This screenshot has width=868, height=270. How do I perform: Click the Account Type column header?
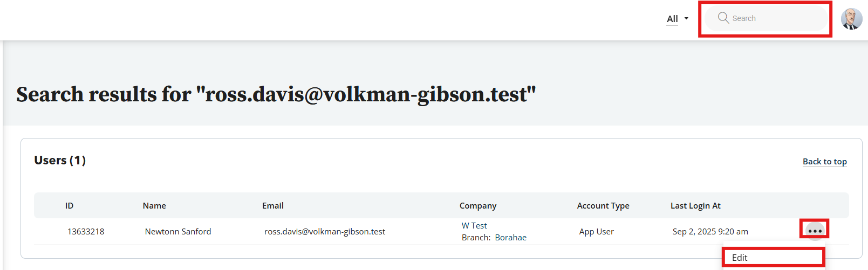(x=603, y=205)
